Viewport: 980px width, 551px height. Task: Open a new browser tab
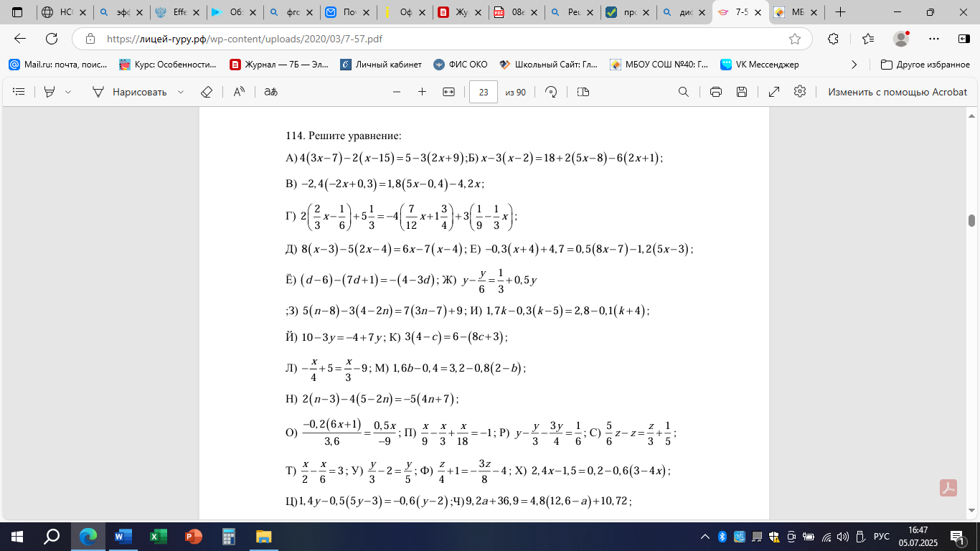841,12
